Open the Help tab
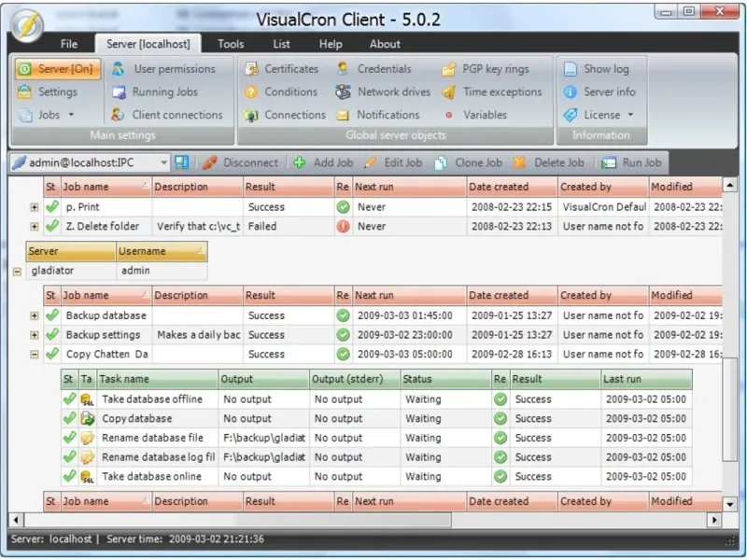Screen dimensions: 747x560 331,44
